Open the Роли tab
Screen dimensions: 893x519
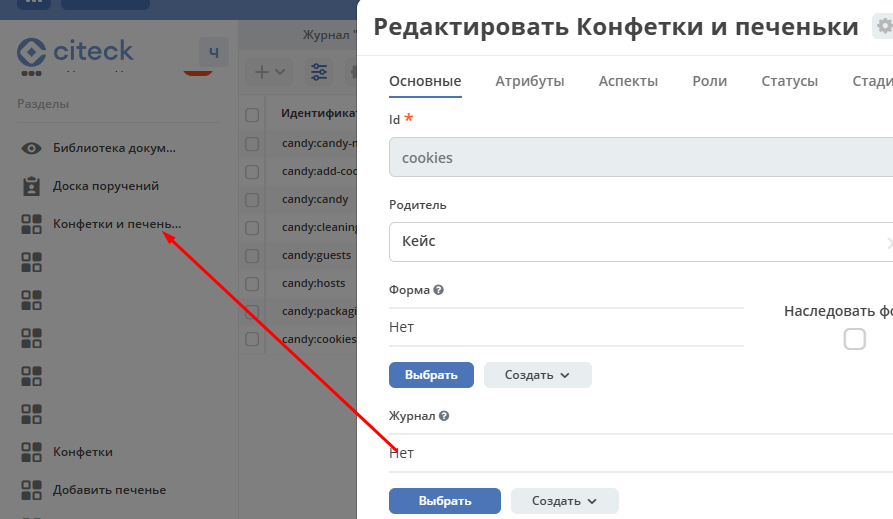(709, 81)
